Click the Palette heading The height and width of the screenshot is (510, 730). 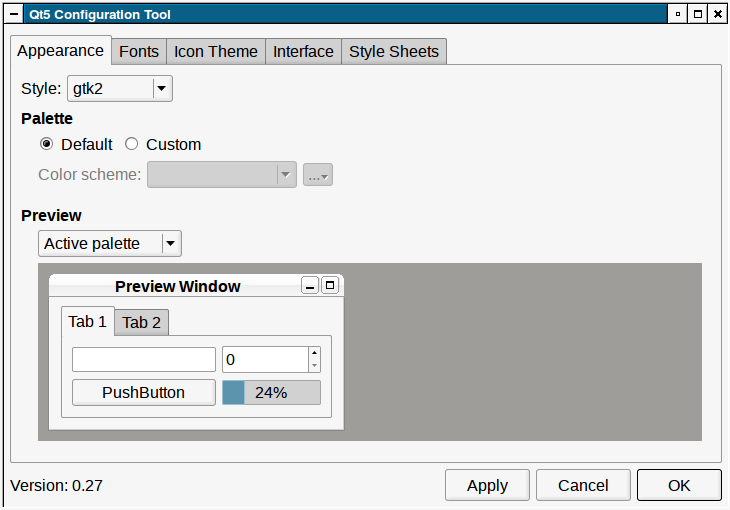click(x=47, y=118)
